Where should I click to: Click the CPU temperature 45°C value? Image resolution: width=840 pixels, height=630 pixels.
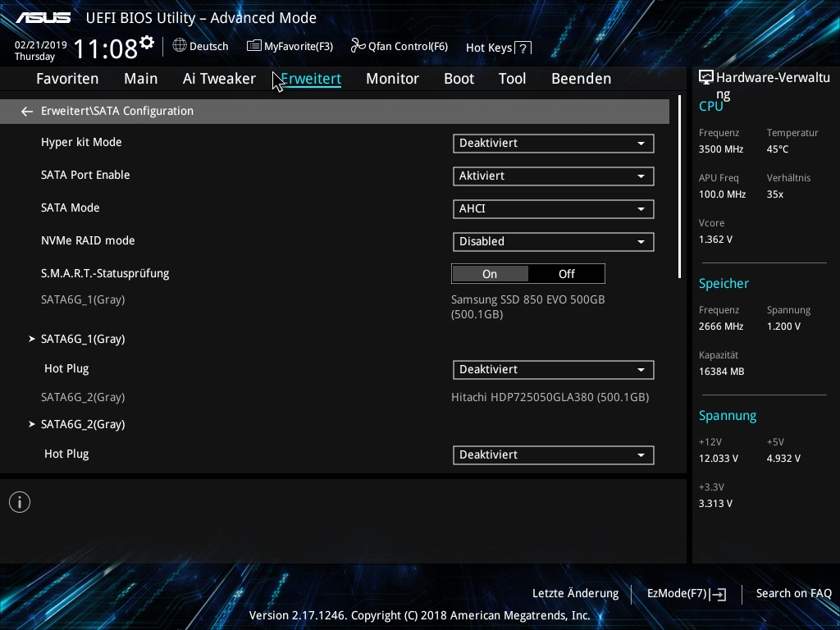[x=778, y=149]
